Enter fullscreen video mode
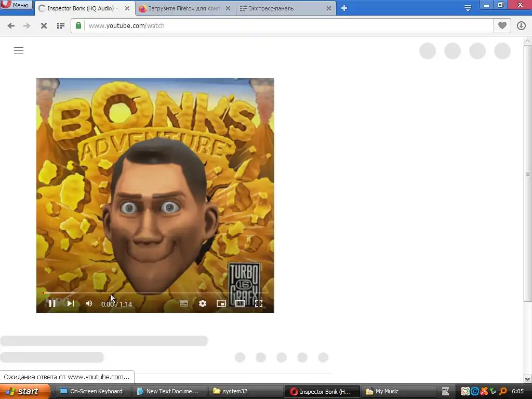The image size is (532, 399). 259,303
